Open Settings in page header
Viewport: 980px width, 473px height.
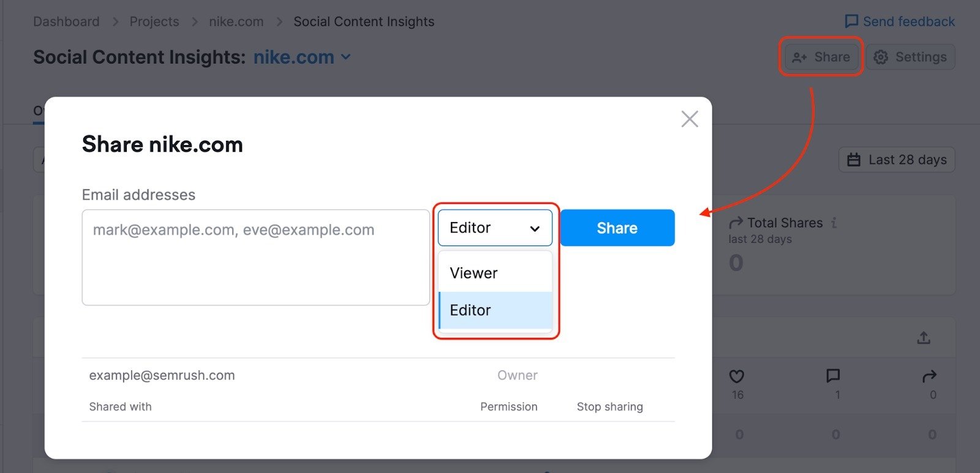tap(911, 57)
